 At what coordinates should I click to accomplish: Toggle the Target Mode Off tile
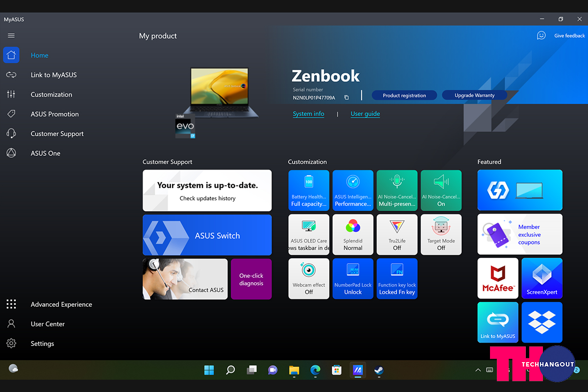click(441, 235)
